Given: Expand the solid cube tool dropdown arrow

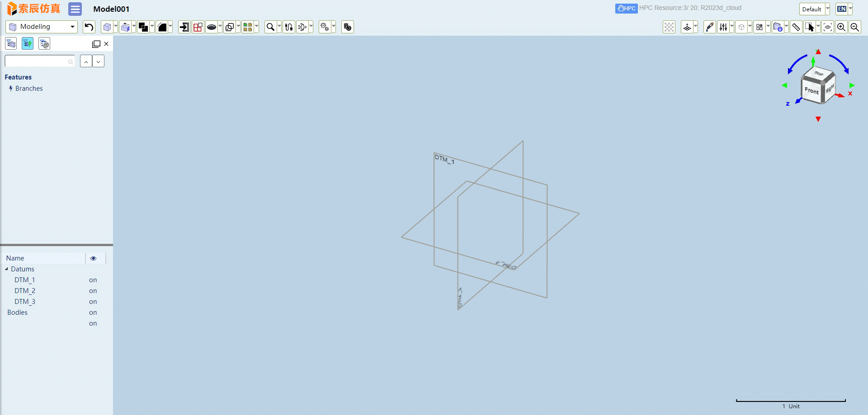Looking at the screenshot, I should coord(115,27).
